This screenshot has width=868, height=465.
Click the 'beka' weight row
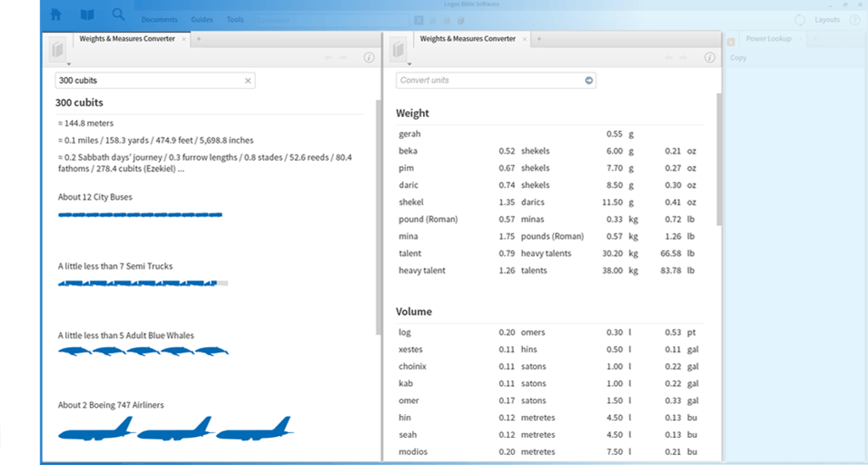click(x=549, y=151)
